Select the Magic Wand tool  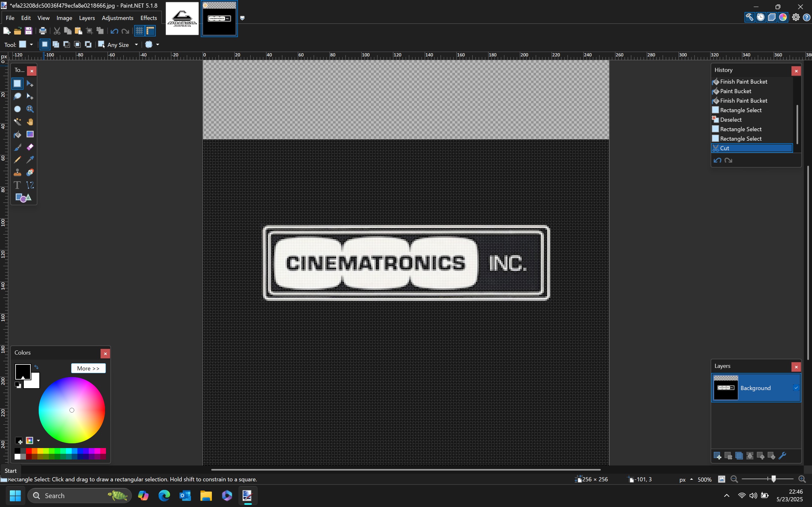17,122
